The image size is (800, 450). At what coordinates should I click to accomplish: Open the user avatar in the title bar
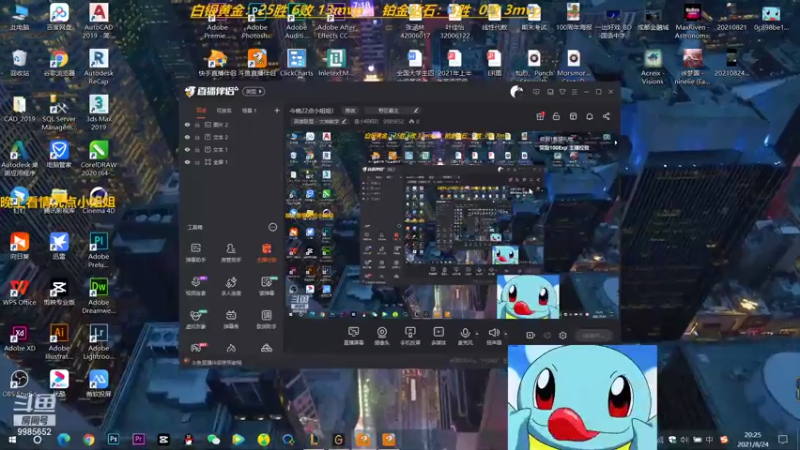pyautogui.click(x=516, y=92)
